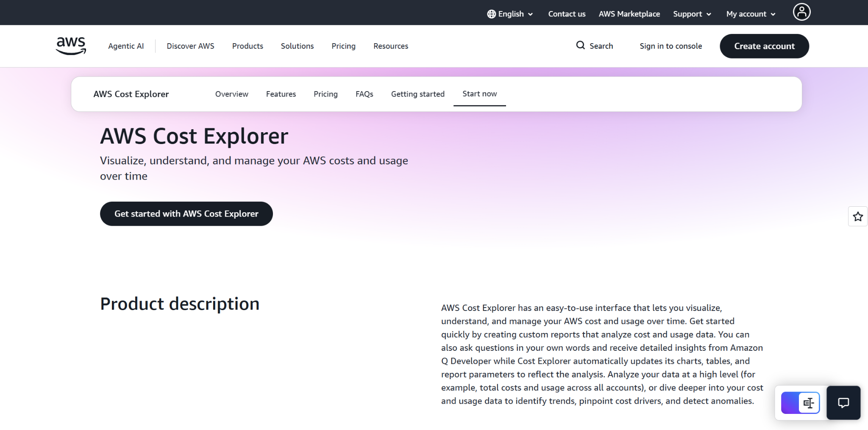Expand the My account dropdown

coord(751,14)
